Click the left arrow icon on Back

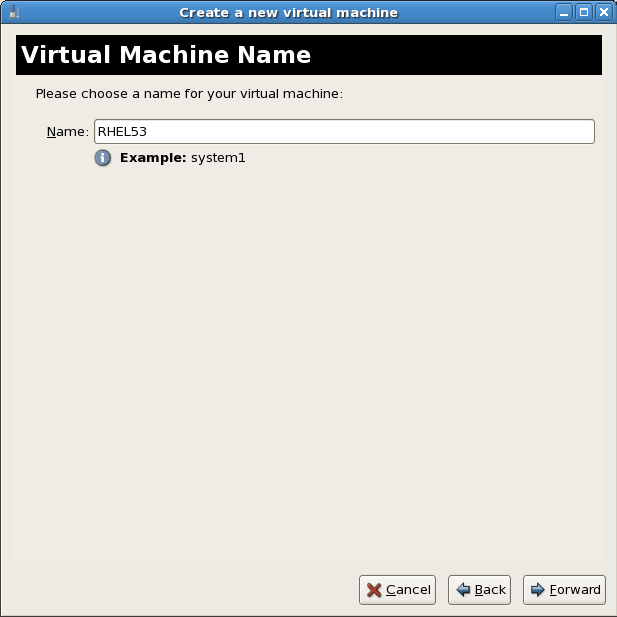[x=463, y=590]
